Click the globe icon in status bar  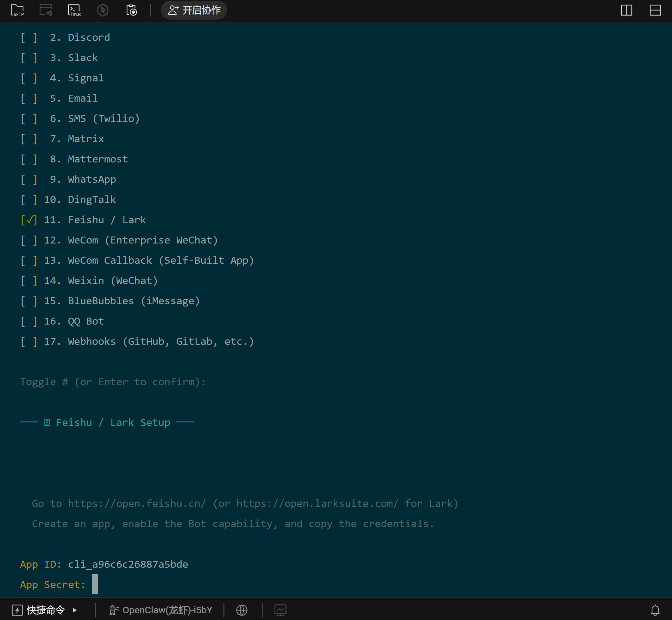click(x=242, y=610)
